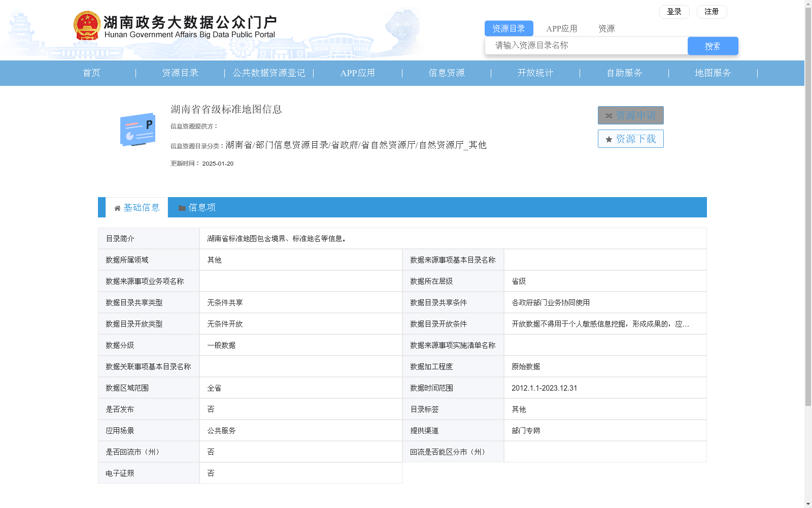Click the scrollbar up arrow
The width and height of the screenshot is (812, 508).
808,4
